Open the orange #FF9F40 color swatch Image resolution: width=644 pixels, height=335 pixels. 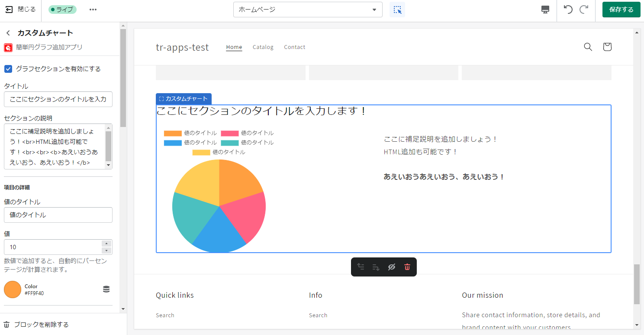pyautogui.click(x=13, y=289)
